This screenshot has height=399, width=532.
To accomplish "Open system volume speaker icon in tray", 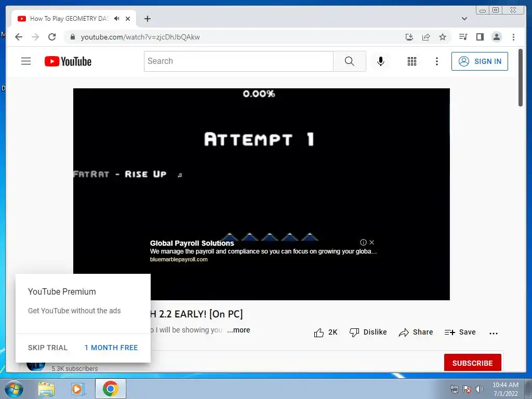I will (480, 389).
